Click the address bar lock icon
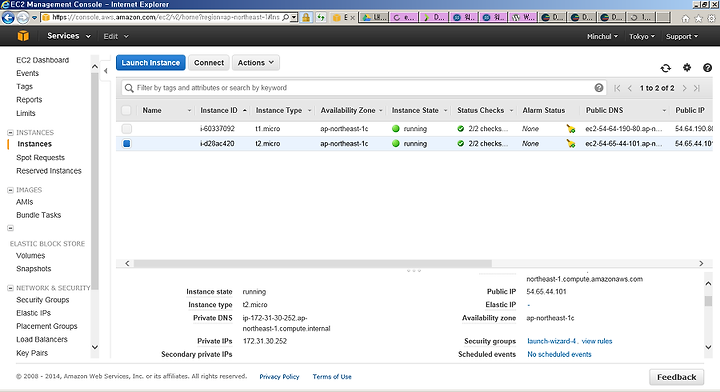The height and width of the screenshot is (392, 720). pos(306,17)
